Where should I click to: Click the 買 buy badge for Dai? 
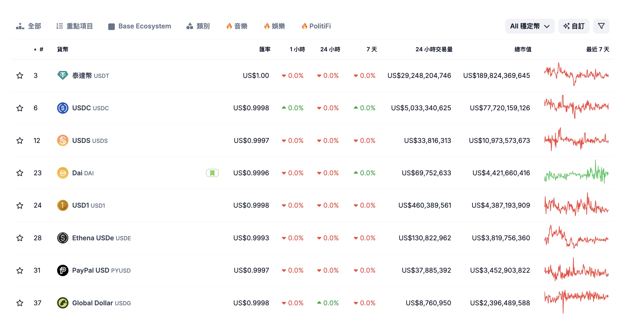click(212, 173)
